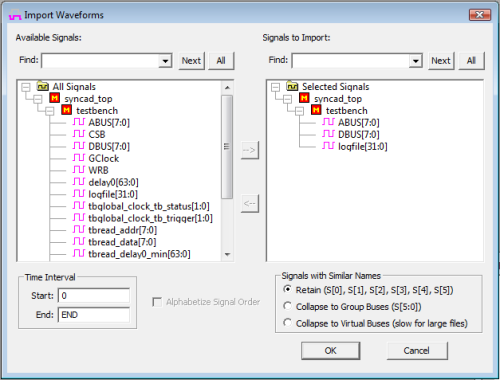Click the GClock signal waveform icon
Image resolution: width=500 pixels, height=380 pixels.
click(x=79, y=158)
